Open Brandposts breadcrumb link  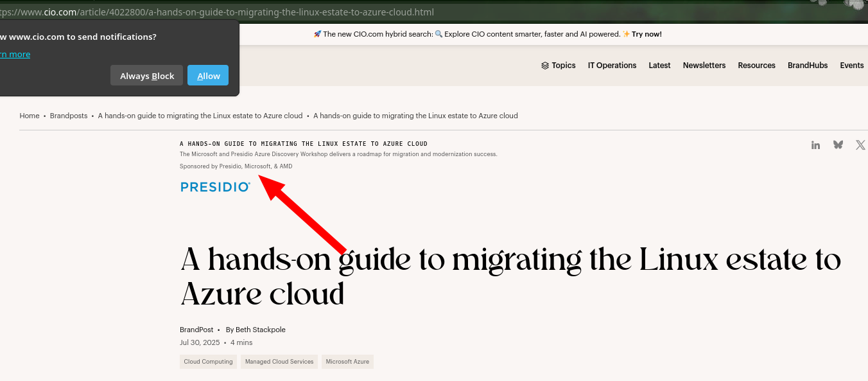69,116
